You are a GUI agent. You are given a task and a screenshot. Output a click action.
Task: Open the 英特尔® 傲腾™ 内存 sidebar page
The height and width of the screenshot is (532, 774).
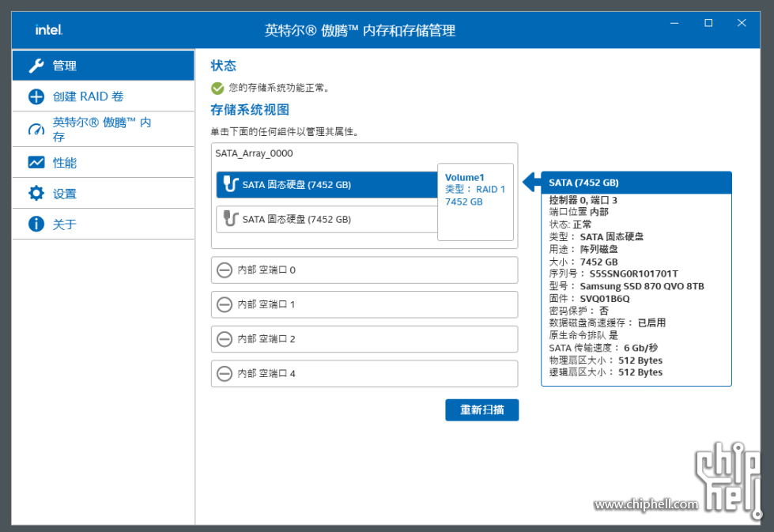(103, 130)
